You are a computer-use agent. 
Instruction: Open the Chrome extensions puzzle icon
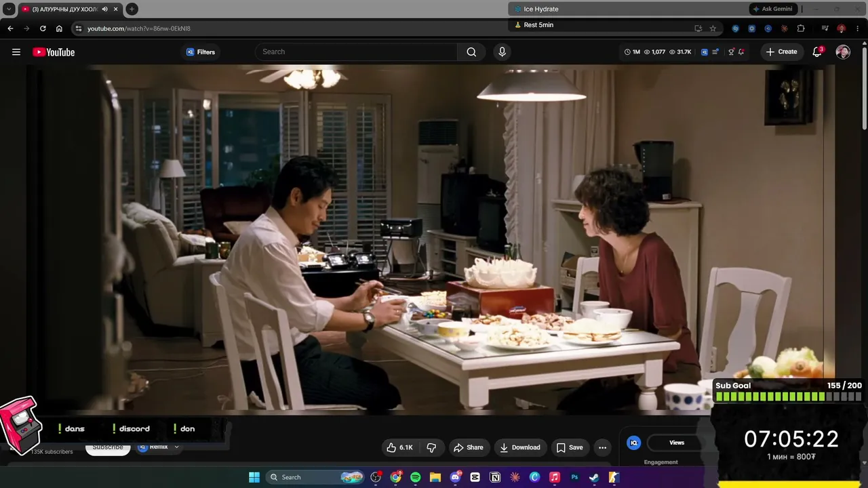801,28
